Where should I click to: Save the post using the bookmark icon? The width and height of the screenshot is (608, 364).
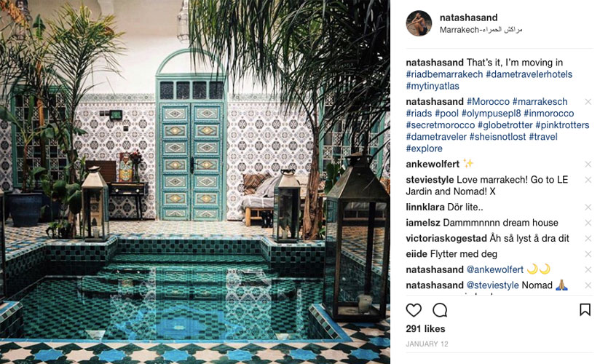coord(585,309)
